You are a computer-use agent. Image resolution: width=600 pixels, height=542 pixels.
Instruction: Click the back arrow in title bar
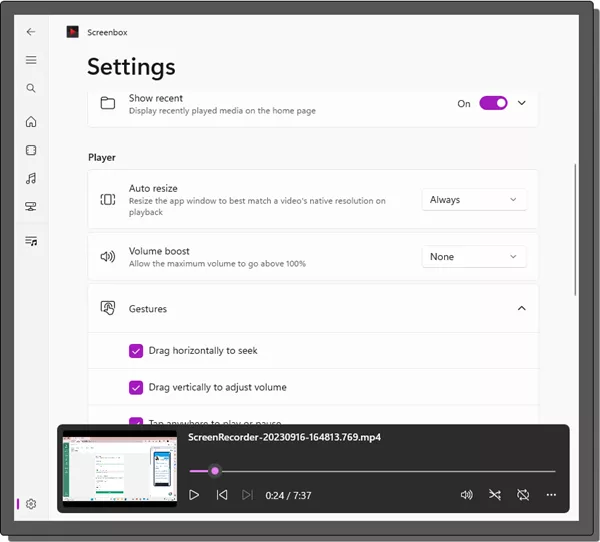pyautogui.click(x=31, y=32)
